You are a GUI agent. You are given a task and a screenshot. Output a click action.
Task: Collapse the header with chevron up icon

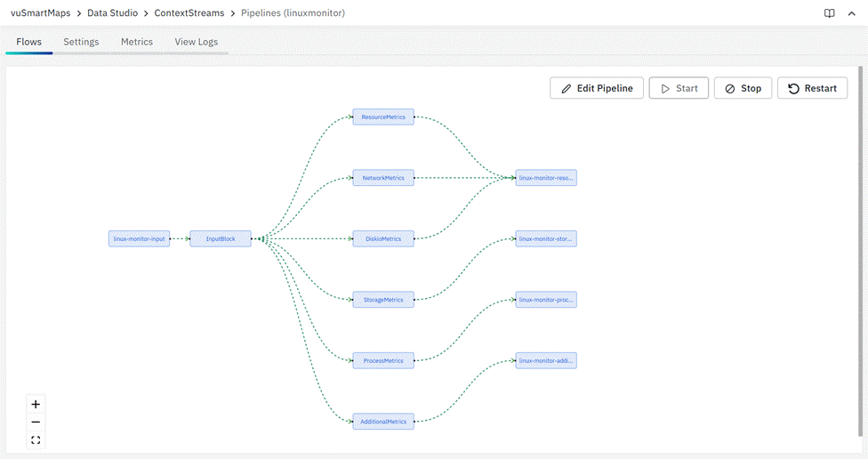tap(851, 13)
